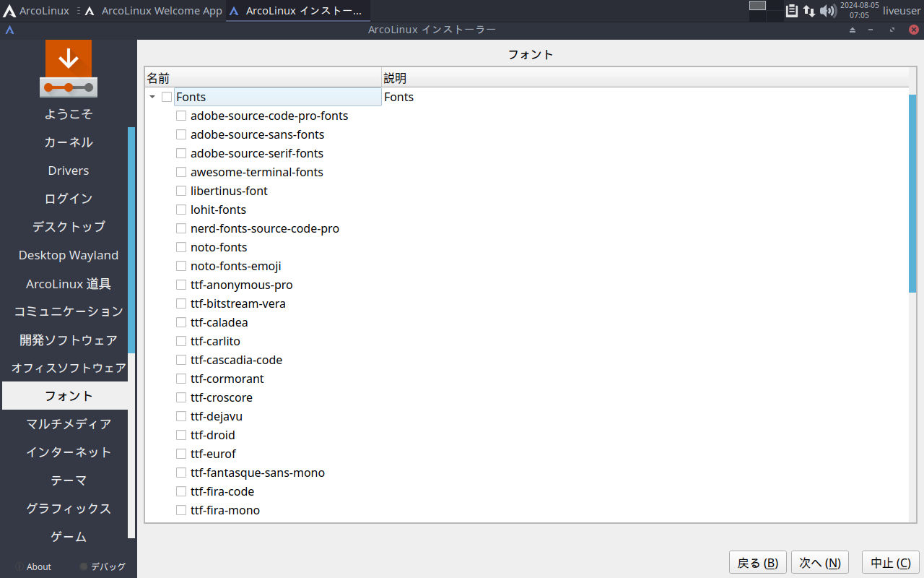This screenshot has width=924, height=578.
Task: Open カーネル step in sidebar
Action: click(69, 142)
